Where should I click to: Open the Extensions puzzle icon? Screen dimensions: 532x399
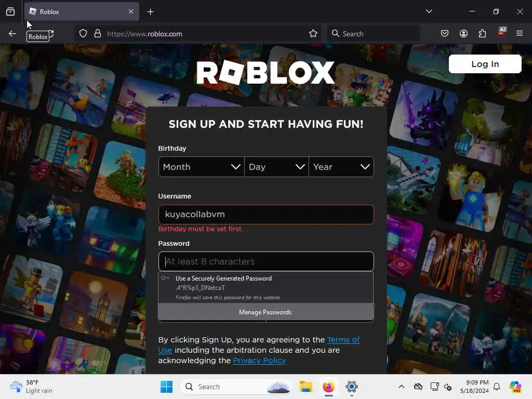(x=482, y=33)
